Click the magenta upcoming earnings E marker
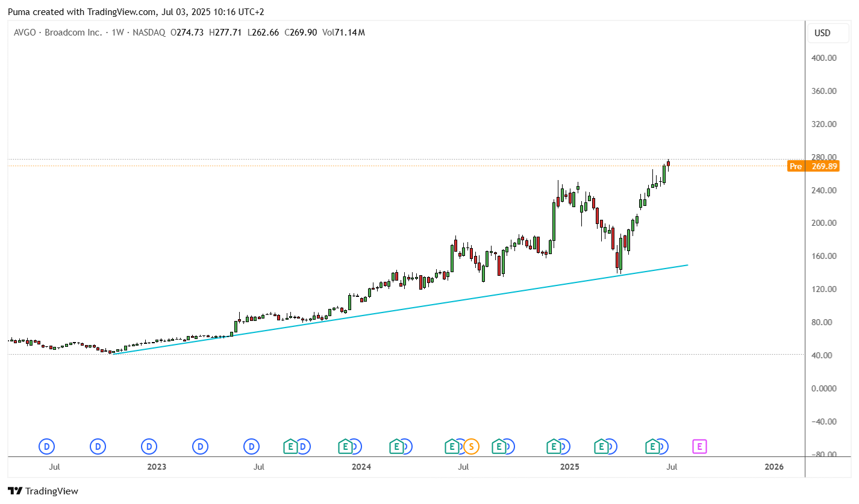859x504 pixels. tap(699, 447)
